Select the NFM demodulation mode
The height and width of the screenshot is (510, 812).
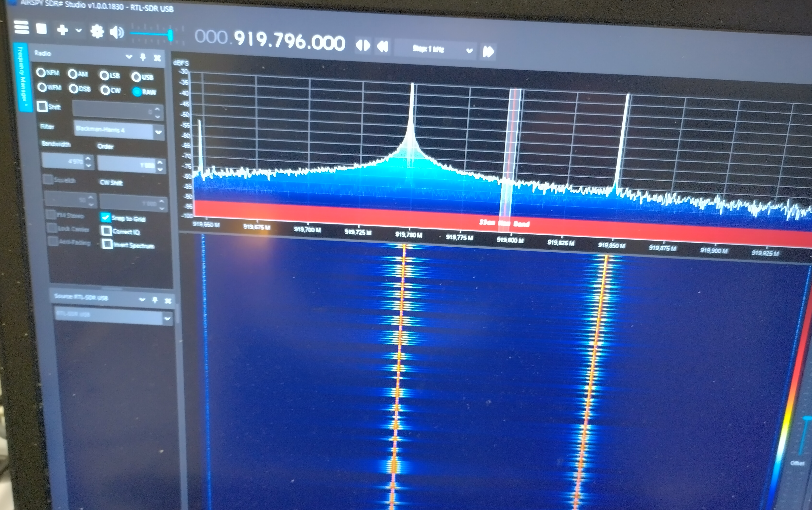pos(41,72)
